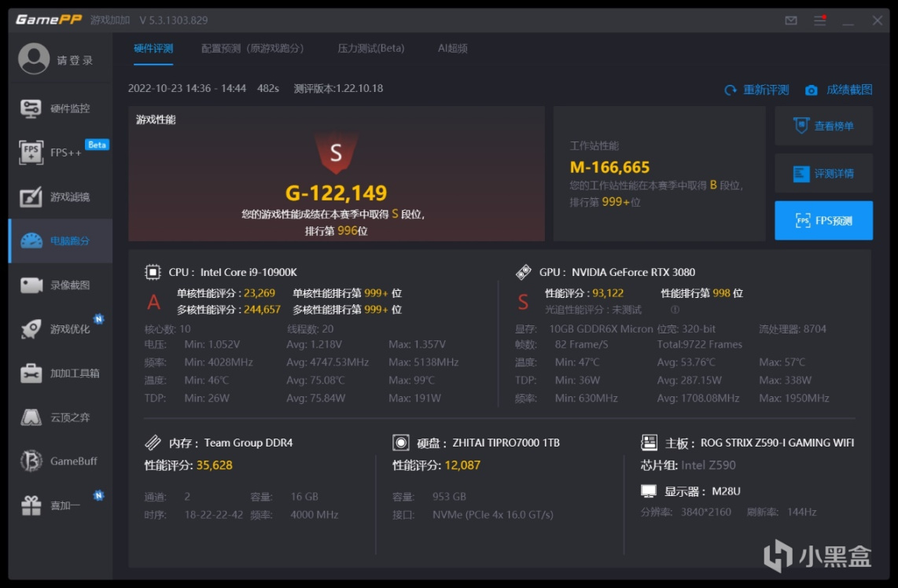The height and width of the screenshot is (588, 898).
Task: Click chipset value Intel Z590
Action: (708, 465)
